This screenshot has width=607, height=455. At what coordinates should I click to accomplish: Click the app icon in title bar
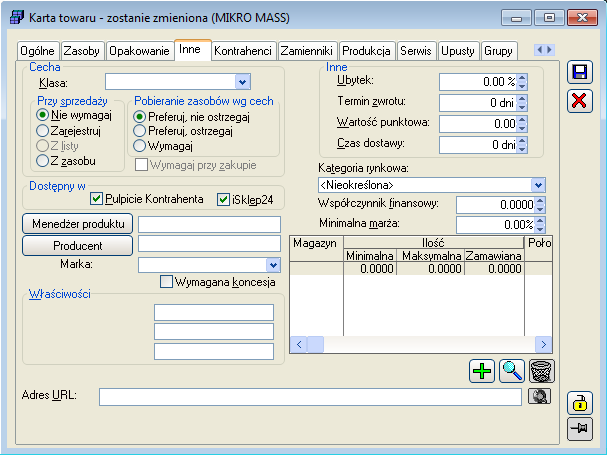click(x=17, y=18)
